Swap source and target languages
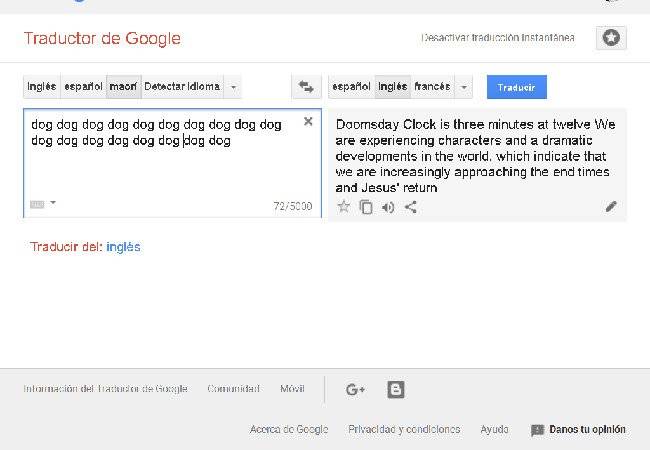Viewport: 650px width, 450px height. click(306, 87)
